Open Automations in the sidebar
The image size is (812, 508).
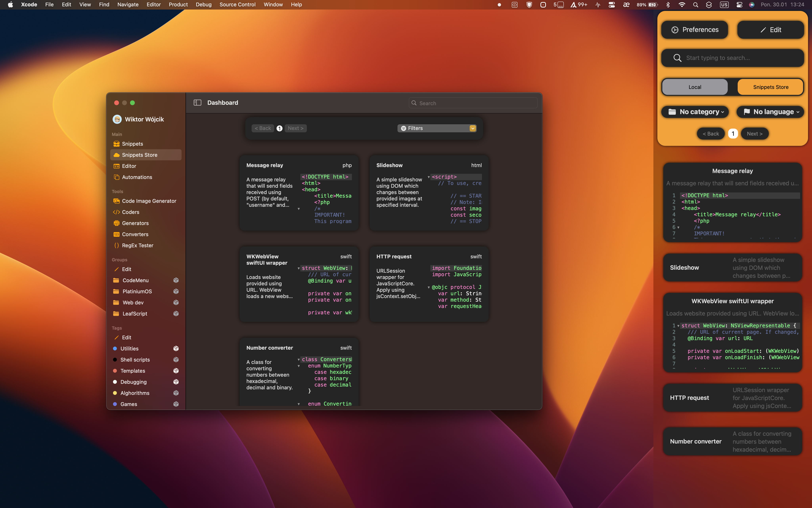click(146, 177)
